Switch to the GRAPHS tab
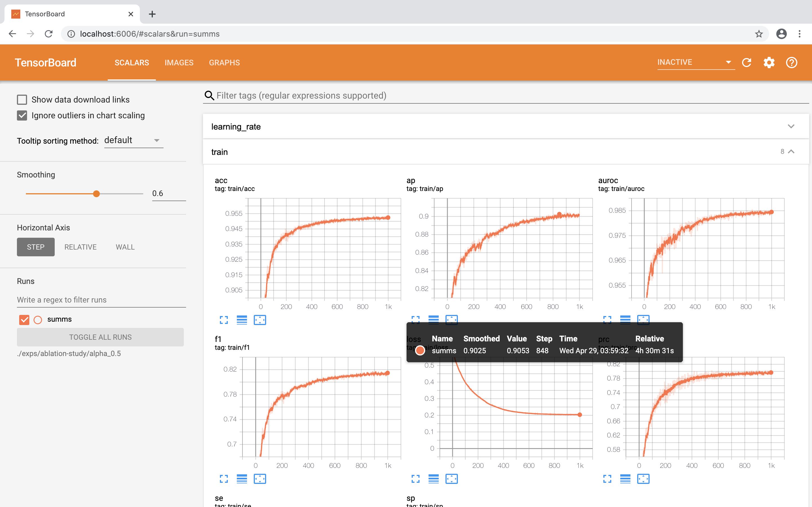The width and height of the screenshot is (812, 507). point(224,63)
